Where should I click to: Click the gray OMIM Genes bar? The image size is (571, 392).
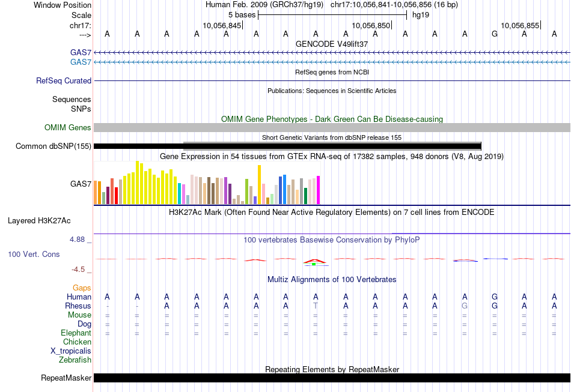coord(332,127)
